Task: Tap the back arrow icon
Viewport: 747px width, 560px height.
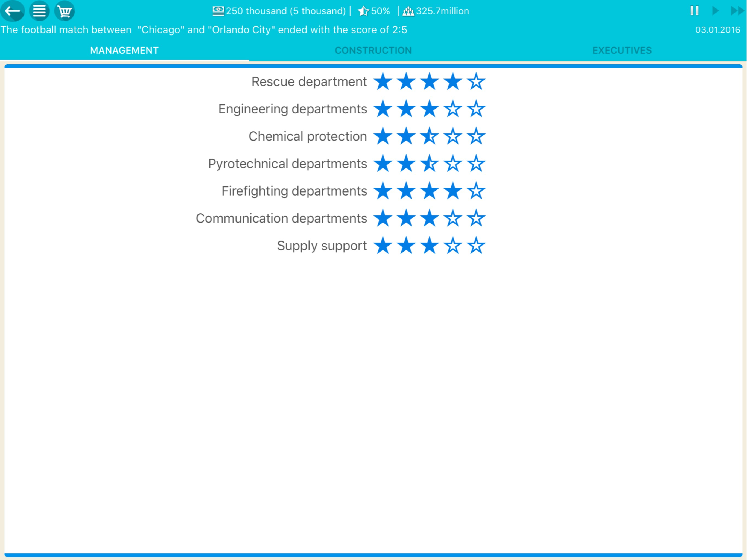Action: click(x=13, y=11)
